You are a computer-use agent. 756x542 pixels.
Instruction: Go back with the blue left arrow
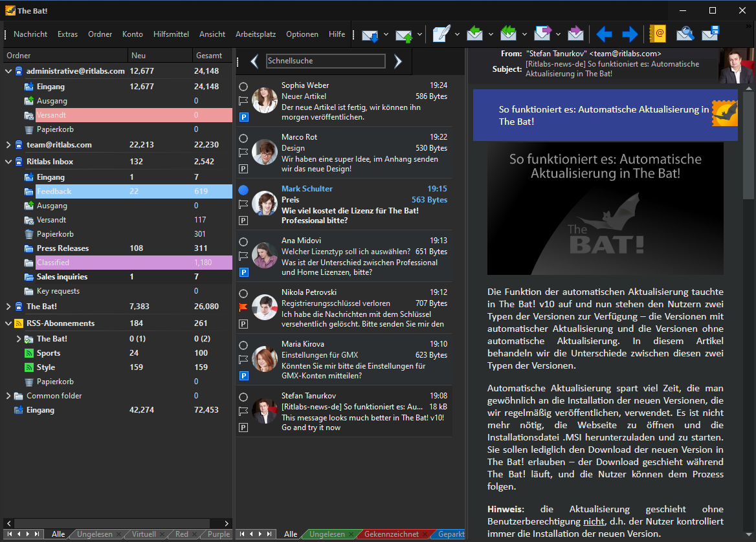pos(604,34)
